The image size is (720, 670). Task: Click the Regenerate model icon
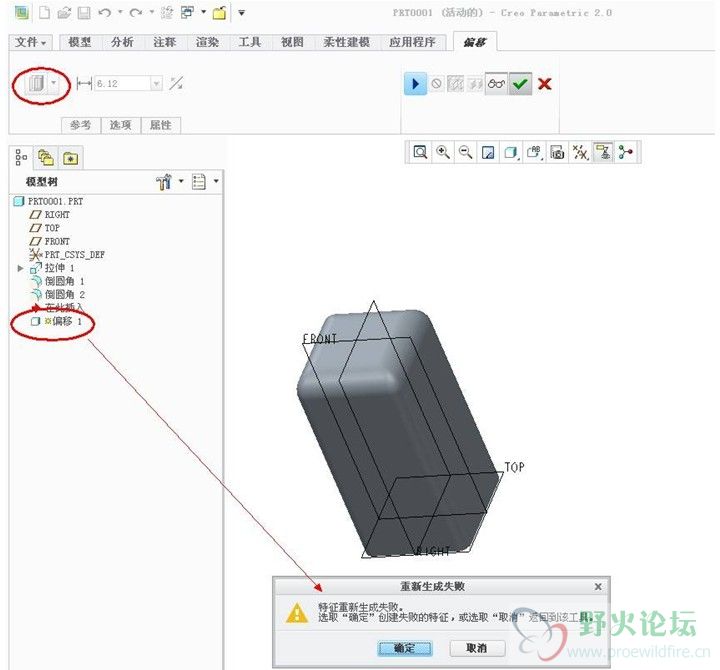point(167,13)
